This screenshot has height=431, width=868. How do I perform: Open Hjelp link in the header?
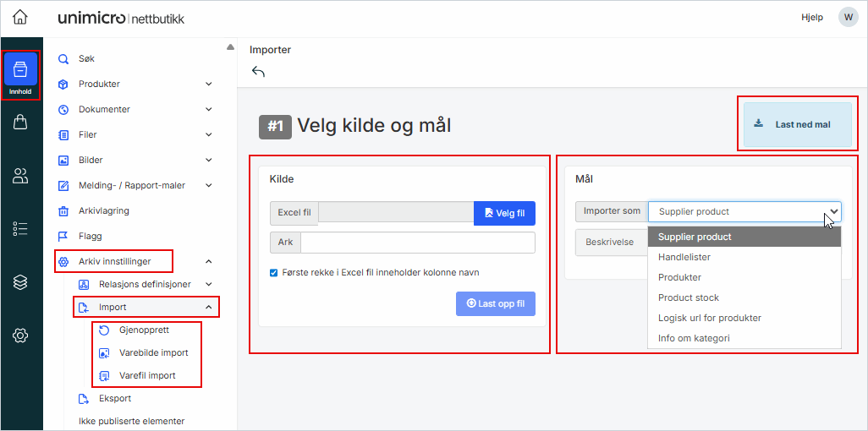pos(811,18)
